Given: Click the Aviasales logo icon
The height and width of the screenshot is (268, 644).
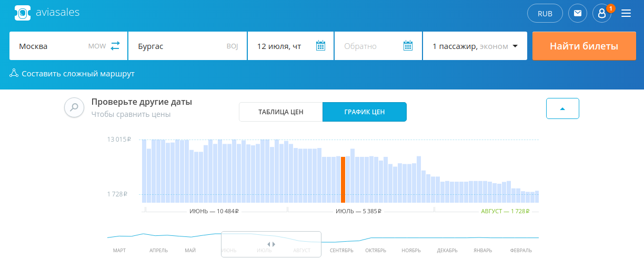Looking at the screenshot, I should [x=22, y=13].
